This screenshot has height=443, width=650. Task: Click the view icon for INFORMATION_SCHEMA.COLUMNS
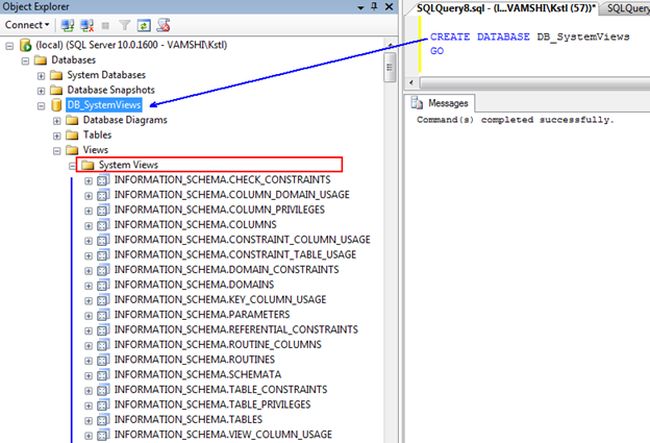click(x=103, y=225)
